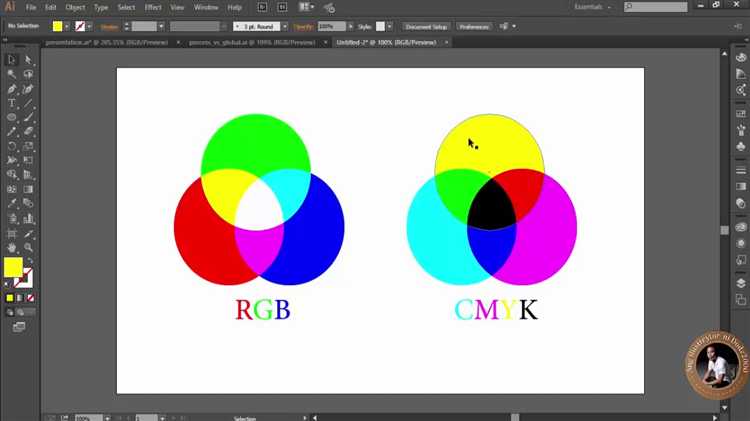Select the Shape Builder tool
Screen dimensions: 750x421
(11, 175)
